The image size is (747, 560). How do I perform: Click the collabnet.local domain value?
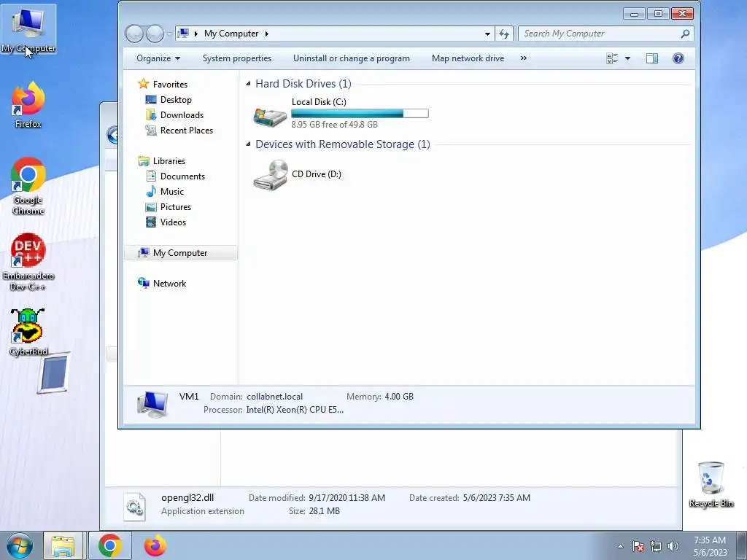[x=274, y=396]
